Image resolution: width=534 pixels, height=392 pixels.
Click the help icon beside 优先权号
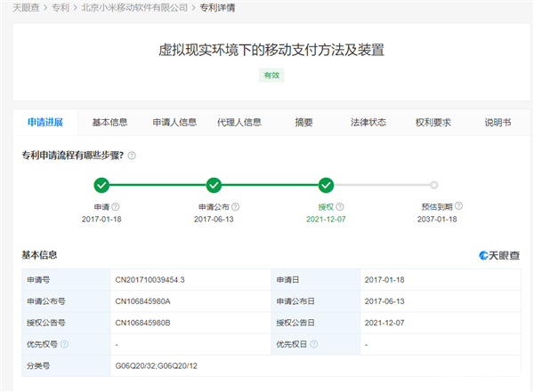click(x=64, y=344)
